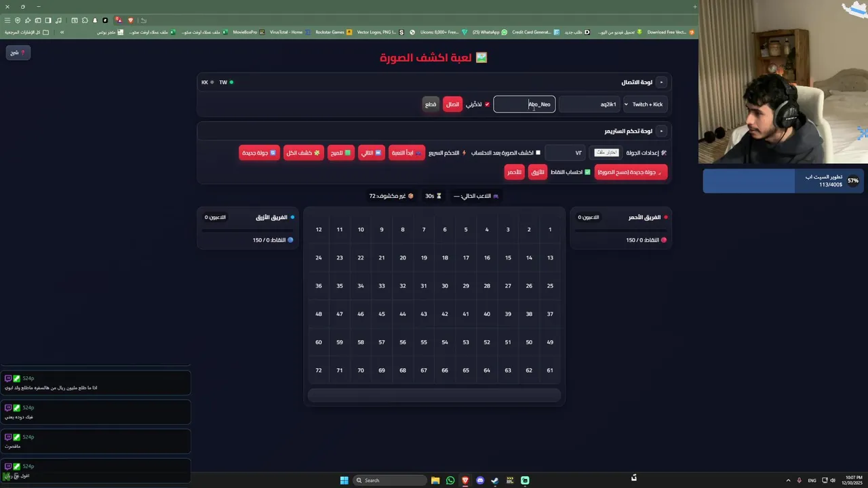Select tile number 43
This screenshot has width=868, height=488.
tap(424, 314)
